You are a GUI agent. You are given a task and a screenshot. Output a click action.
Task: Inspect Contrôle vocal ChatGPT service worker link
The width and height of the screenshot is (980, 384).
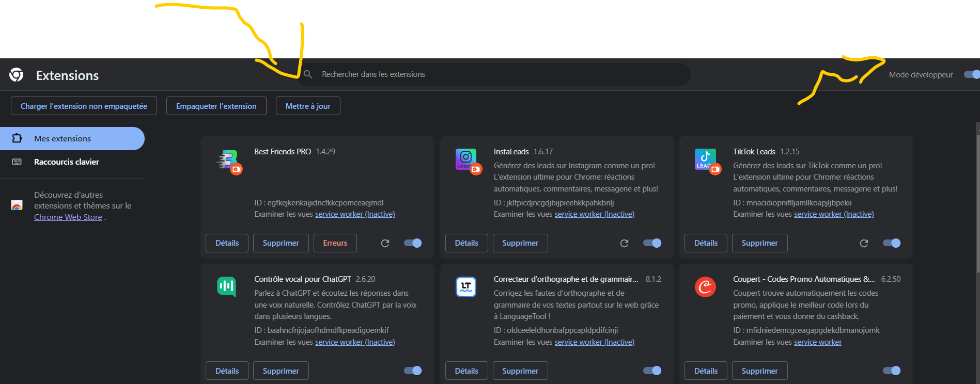click(x=355, y=342)
